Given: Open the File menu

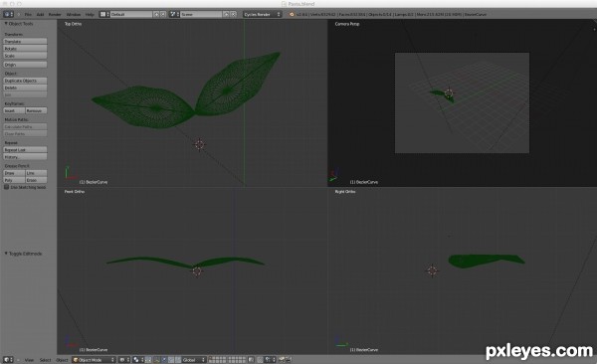Looking at the screenshot, I should click(28, 14).
